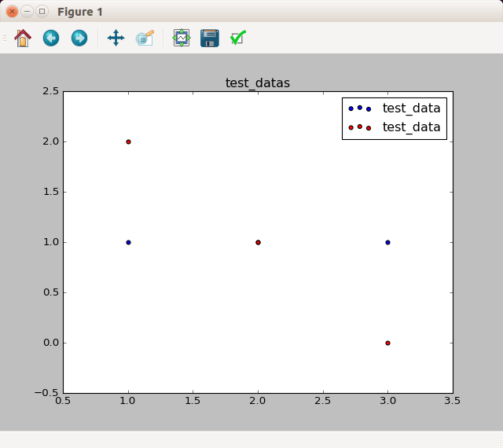
Task: Click the Figure 1 title bar text
Action: [79, 12]
